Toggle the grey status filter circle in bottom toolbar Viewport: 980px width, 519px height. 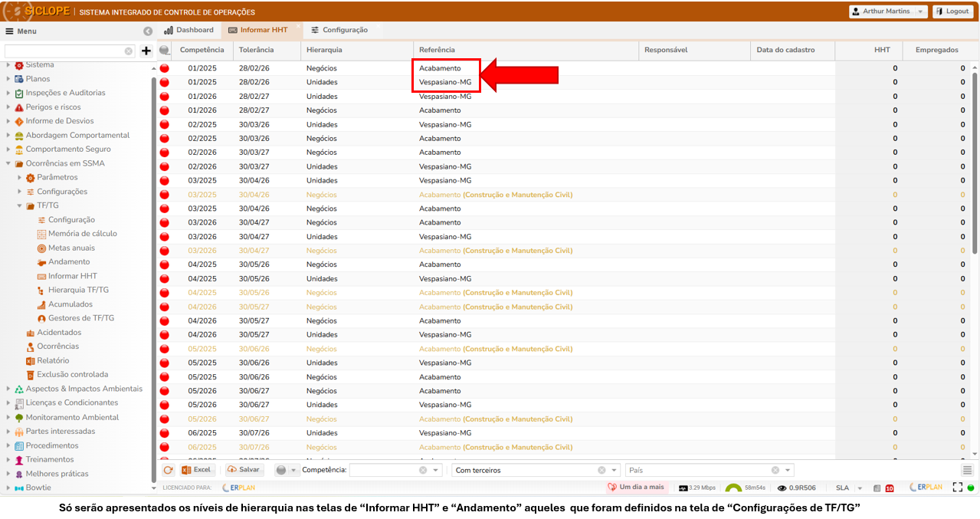click(x=281, y=470)
